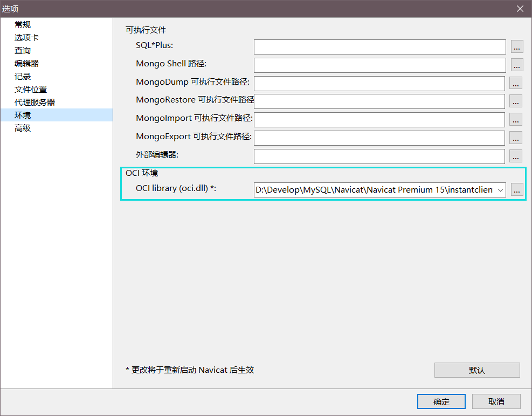Click inside the SQL*Plus path input field
The image size is (532, 416).
pyautogui.click(x=379, y=46)
